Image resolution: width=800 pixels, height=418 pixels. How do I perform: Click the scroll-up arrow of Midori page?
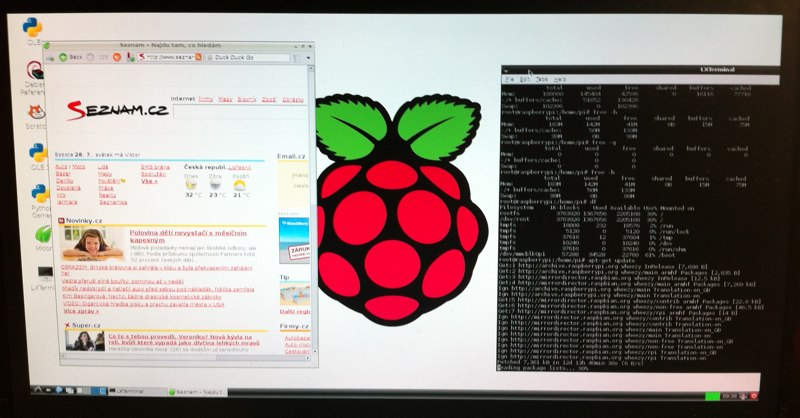311,68
